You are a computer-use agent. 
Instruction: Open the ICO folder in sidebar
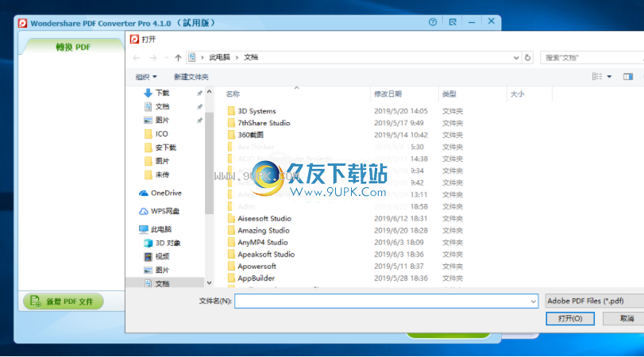(161, 134)
